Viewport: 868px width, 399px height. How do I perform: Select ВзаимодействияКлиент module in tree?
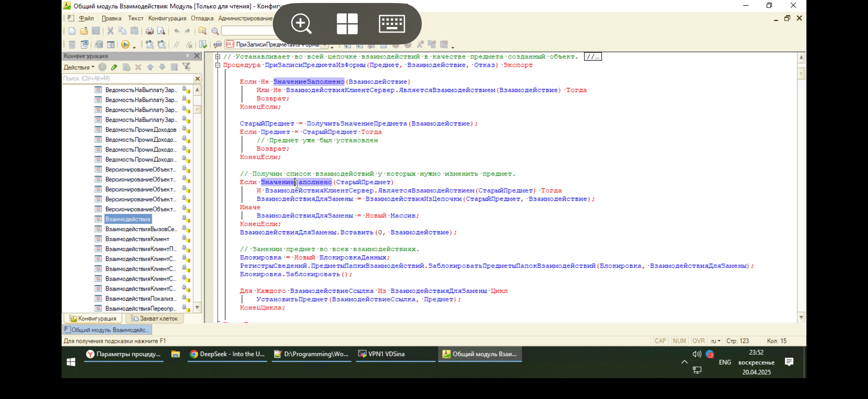137,239
